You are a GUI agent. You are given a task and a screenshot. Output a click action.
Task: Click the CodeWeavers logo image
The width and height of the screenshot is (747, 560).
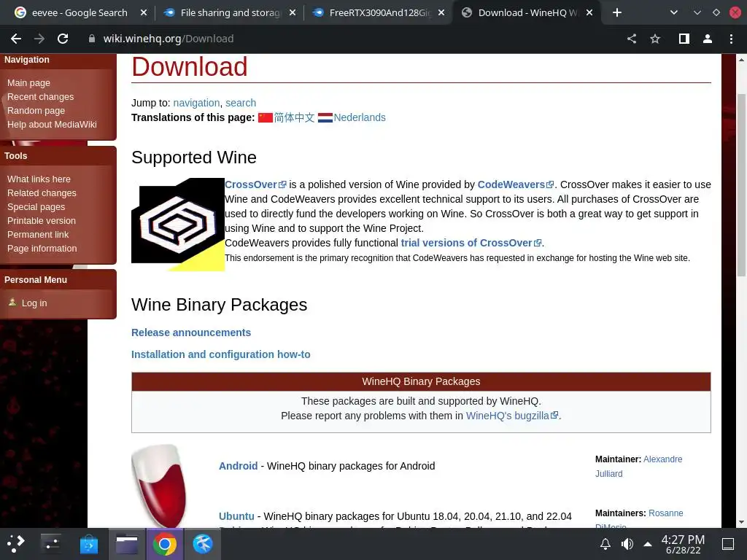coord(178,225)
